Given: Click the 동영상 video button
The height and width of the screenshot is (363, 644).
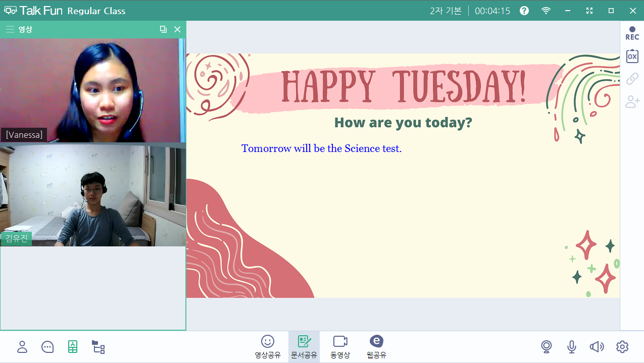Looking at the screenshot, I should tap(340, 347).
